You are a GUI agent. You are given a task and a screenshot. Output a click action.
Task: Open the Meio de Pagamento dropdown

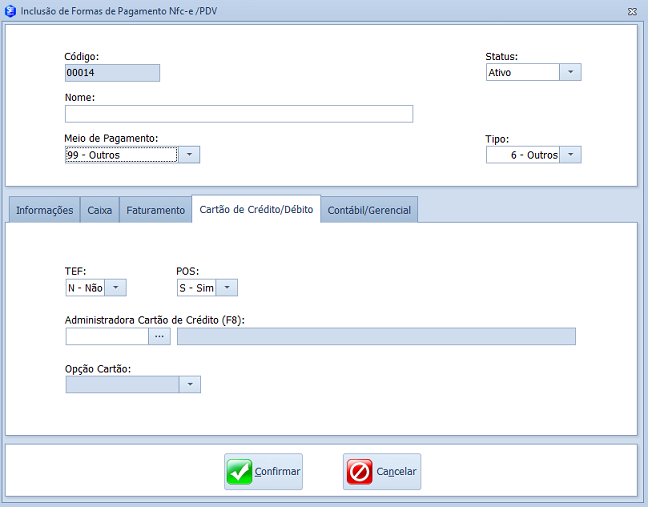click(190, 155)
